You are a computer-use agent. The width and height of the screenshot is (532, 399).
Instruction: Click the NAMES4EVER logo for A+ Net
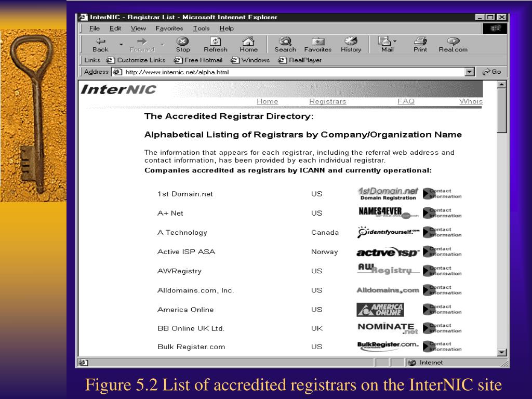[x=389, y=212]
